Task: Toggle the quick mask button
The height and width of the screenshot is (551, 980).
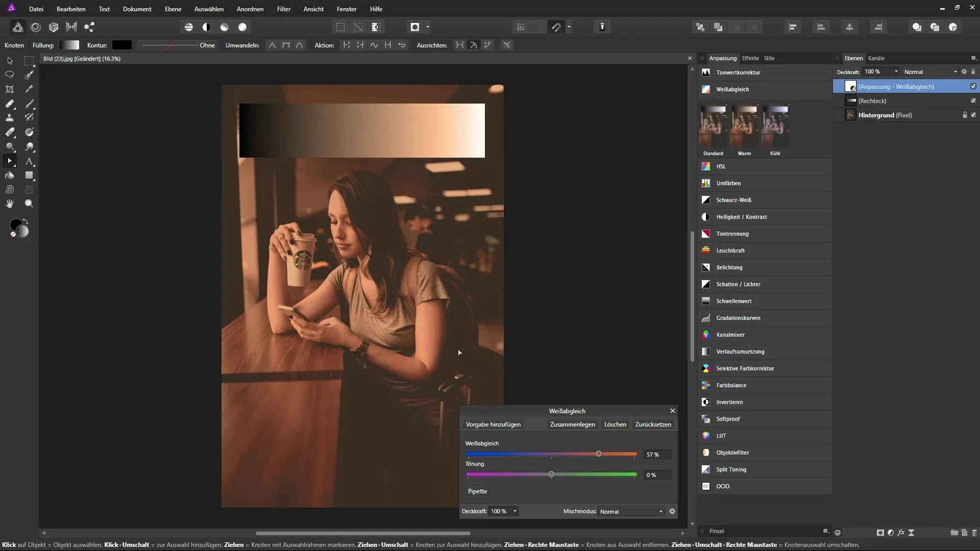Action: point(415,27)
